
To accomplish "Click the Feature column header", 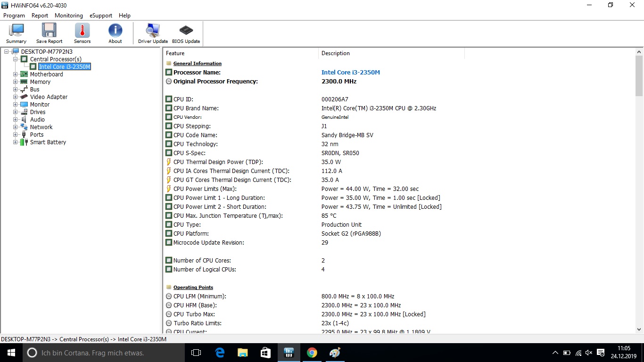I will [241, 53].
